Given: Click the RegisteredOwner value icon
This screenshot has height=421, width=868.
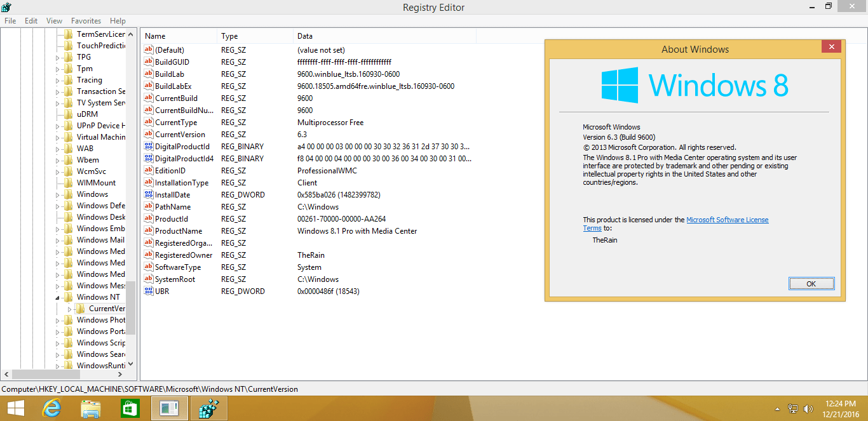Looking at the screenshot, I should pyautogui.click(x=149, y=255).
